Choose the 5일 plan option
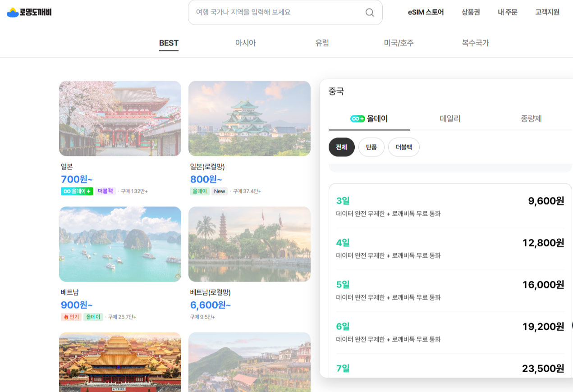Viewport: 573px width, 392px height. [x=450, y=291]
